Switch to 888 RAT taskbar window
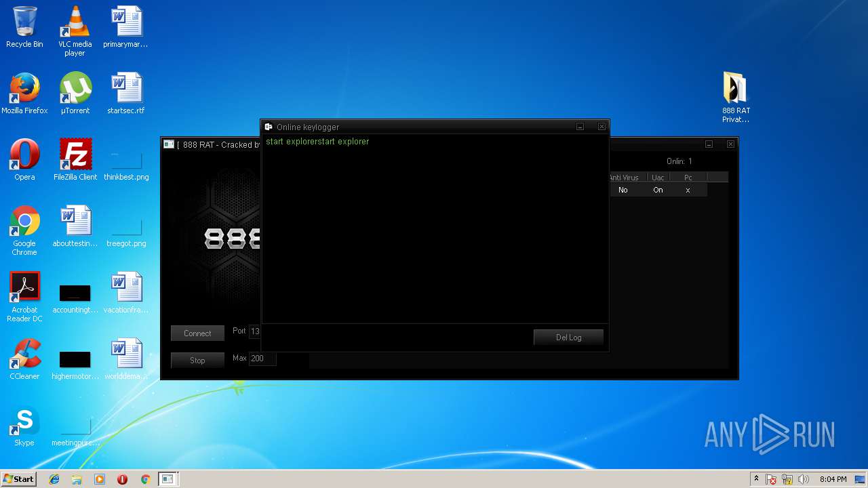This screenshot has height=488, width=868. pos(167,479)
